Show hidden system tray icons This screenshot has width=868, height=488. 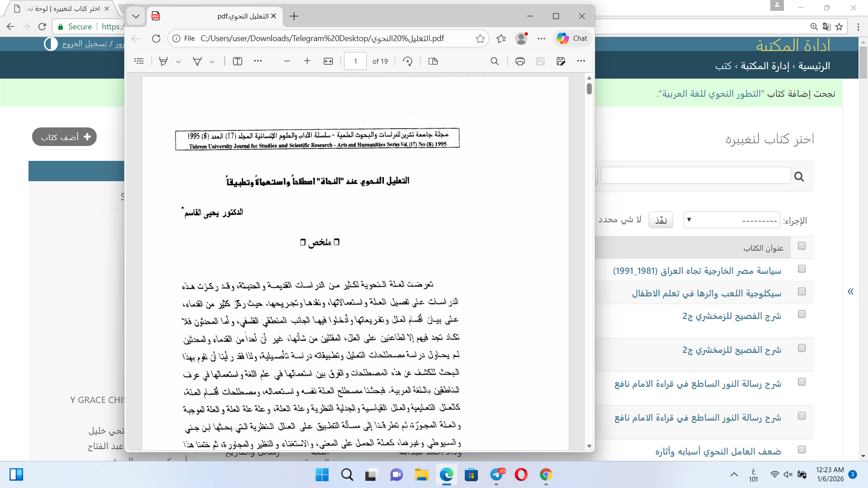734,474
